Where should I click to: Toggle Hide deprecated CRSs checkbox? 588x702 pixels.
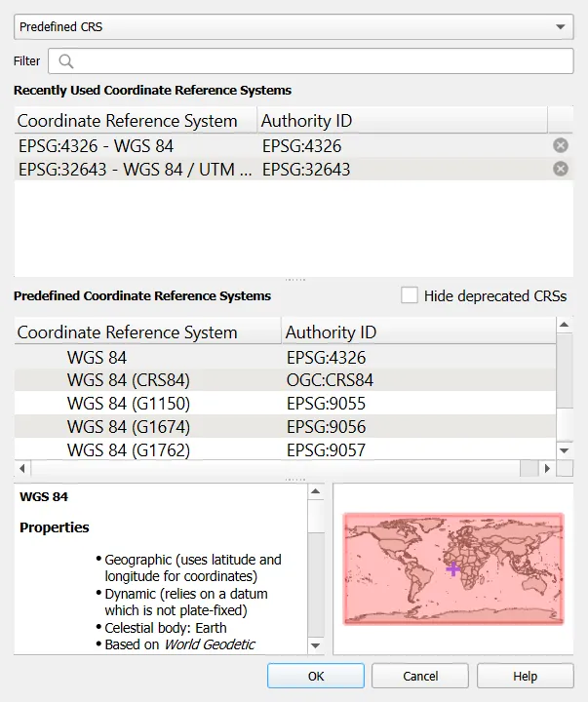tap(410, 295)
